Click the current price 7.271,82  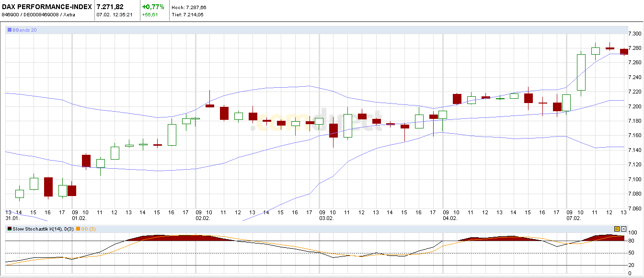(x=110, y=7)
